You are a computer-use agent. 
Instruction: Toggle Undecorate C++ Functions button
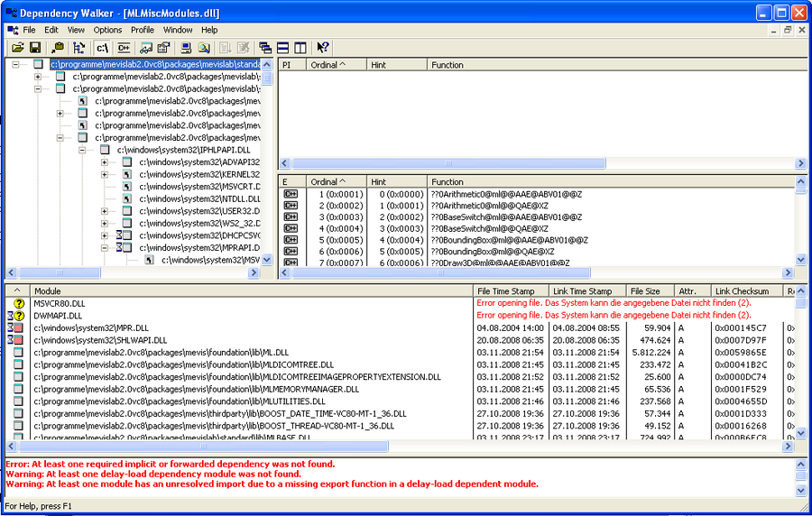pyautogui.click(x=124, y=48)
